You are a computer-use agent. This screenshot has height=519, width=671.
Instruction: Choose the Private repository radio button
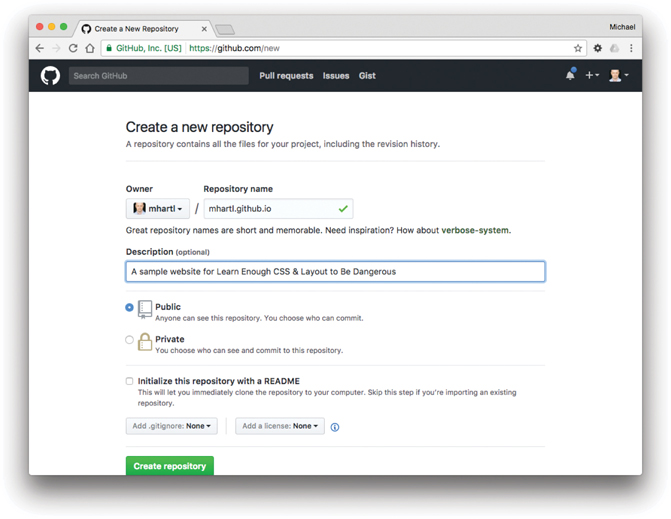[130, 340]
